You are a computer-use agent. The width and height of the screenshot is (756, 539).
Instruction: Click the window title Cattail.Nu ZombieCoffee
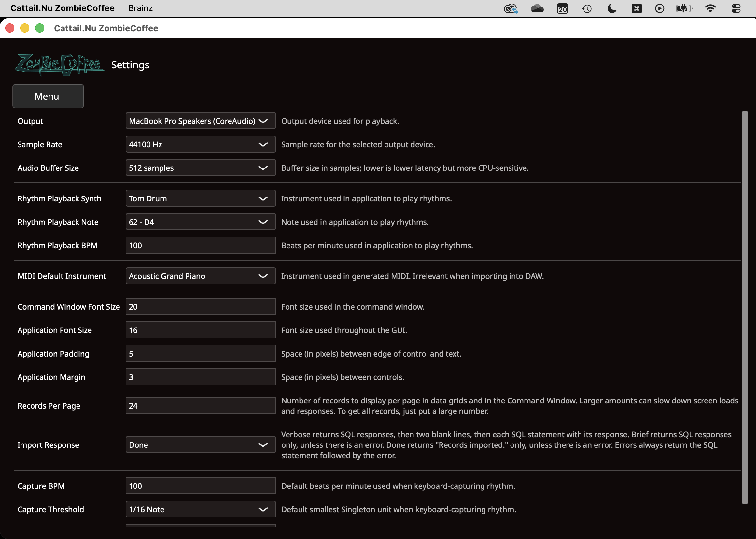click(106, 28)
